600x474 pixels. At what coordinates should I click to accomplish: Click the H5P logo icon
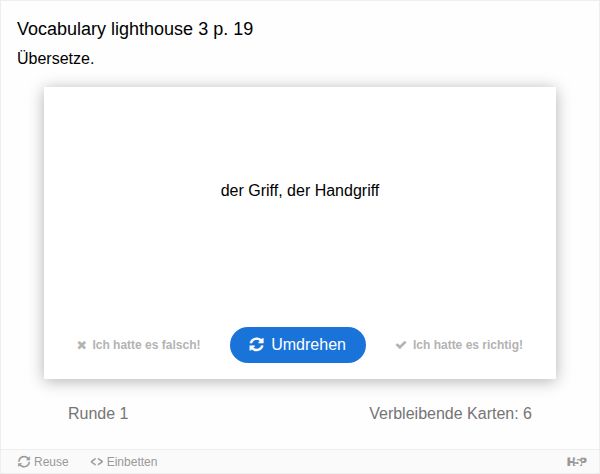[576, 462]
